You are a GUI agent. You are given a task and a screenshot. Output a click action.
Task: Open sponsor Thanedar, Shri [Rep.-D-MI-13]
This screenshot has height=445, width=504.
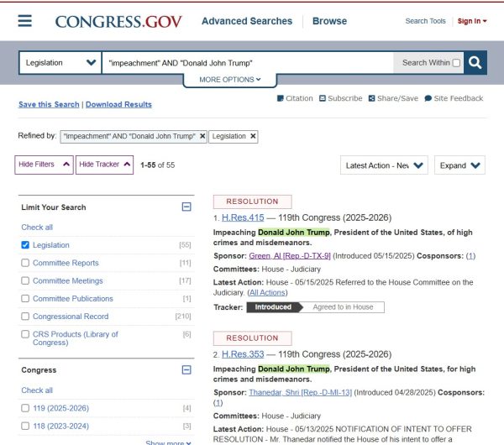(300, 392)
